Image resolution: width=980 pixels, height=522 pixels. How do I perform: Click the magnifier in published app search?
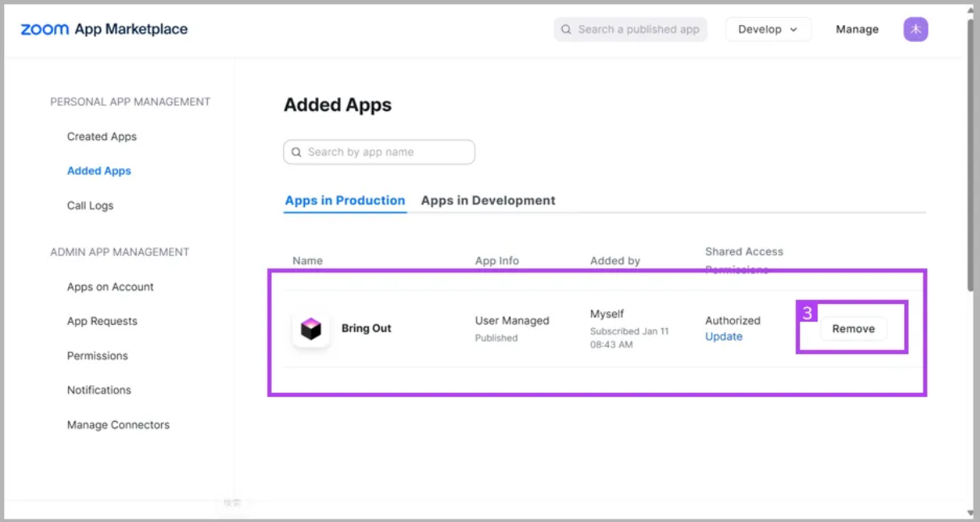click(x=566, y=29)
